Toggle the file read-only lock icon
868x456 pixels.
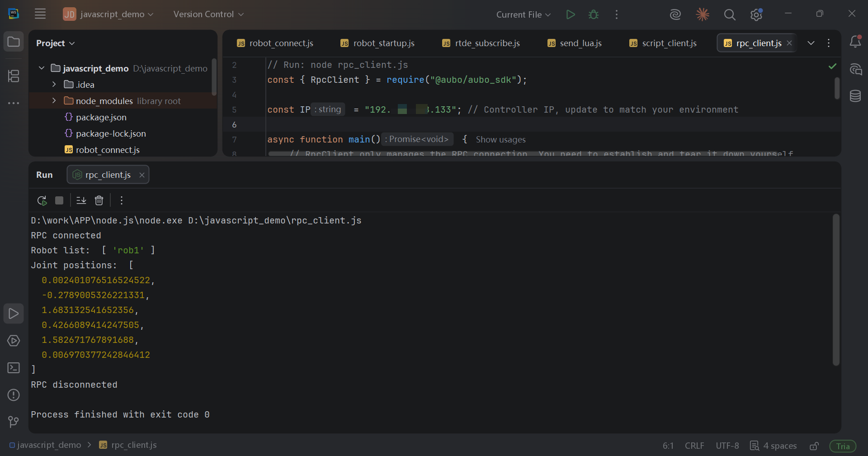[x=814, y=446]
